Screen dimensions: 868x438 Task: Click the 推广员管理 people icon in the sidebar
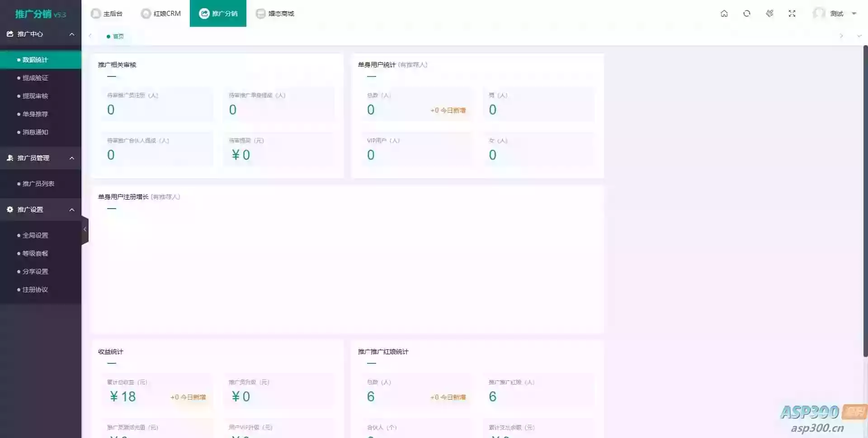tap(10, 157)
